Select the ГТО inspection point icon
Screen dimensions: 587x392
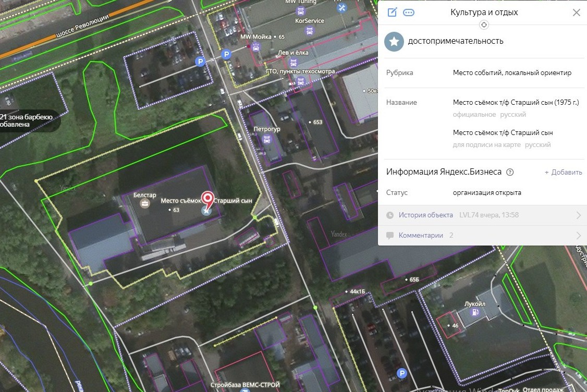pos(300,81)
